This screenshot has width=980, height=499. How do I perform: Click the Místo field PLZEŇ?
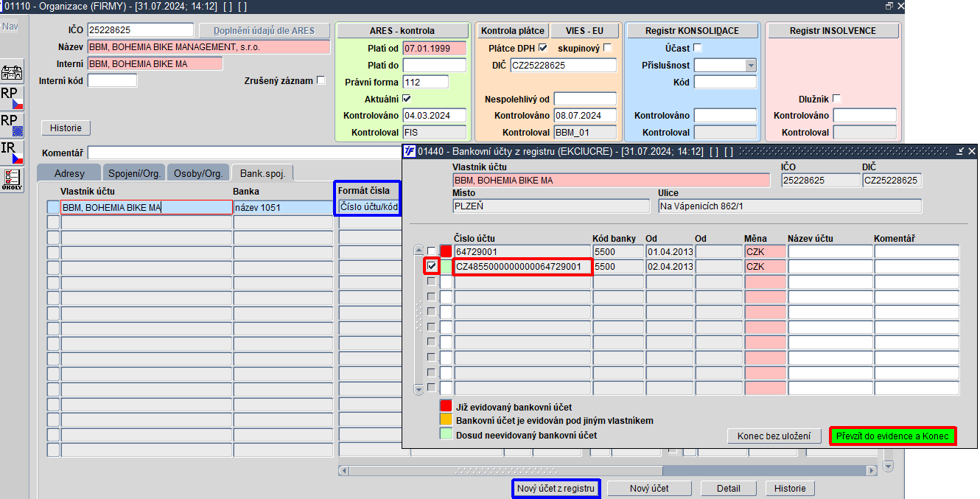(x=553, y=206)
